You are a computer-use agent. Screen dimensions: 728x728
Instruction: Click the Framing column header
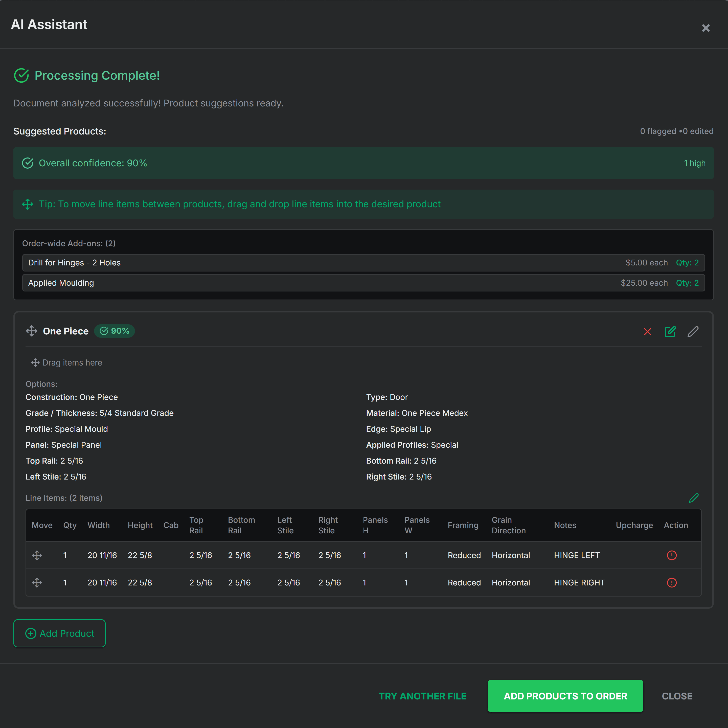(x=463, y=525)
